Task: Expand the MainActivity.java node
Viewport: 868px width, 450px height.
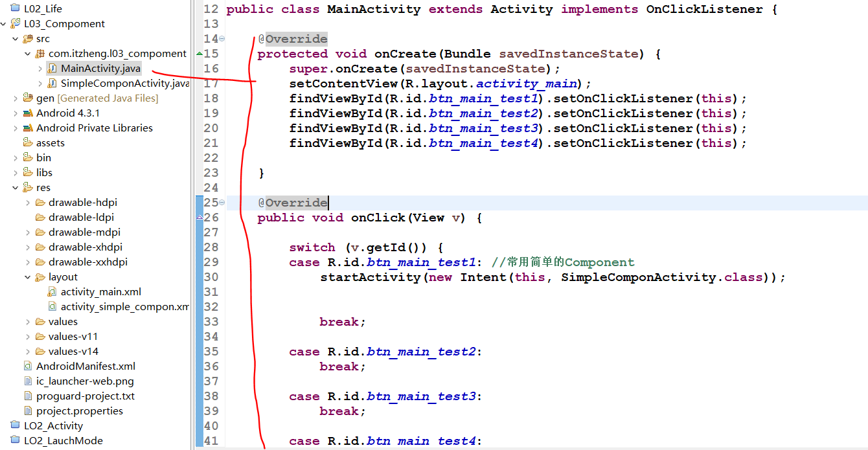Action: pyautogui.click(x=40, y=68)
